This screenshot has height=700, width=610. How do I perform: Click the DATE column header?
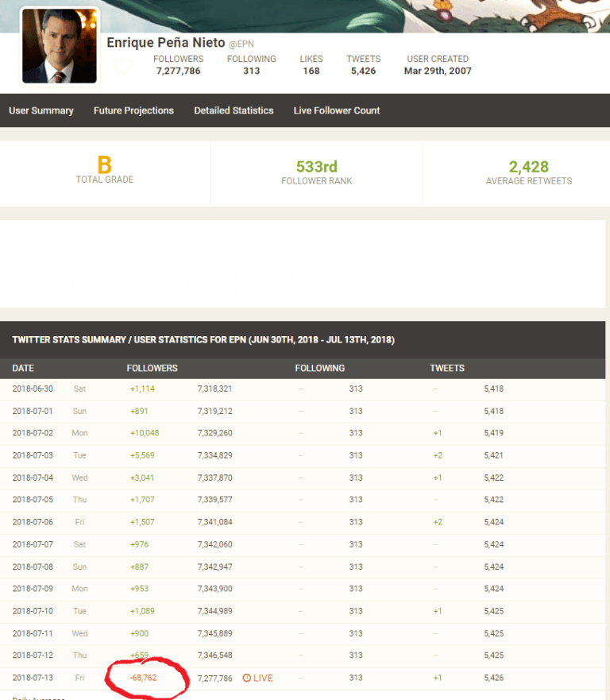coord(23,368)
